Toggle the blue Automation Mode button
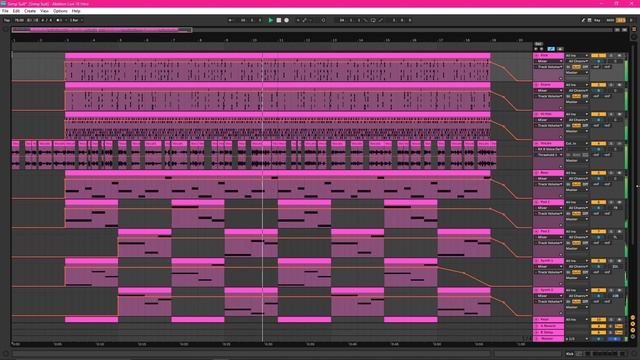The height and width of the screenshot is (360, 640). (551, 49)
